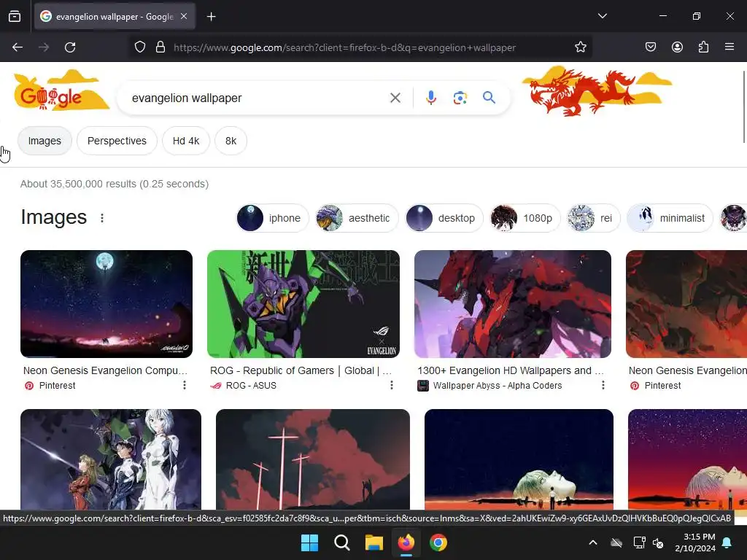Open the Firefox application menu
Screen dimensions: 747x560
point(729,47)
